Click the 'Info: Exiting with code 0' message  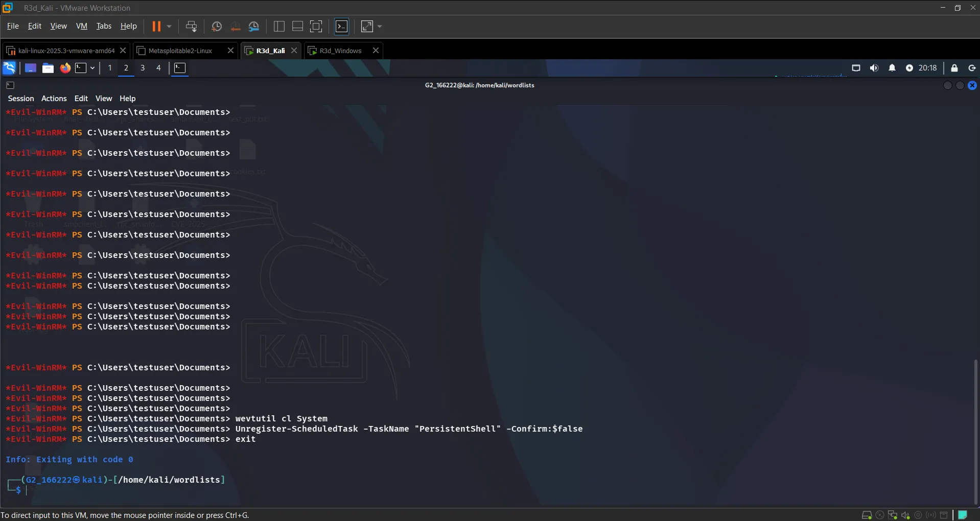[69, 459]
